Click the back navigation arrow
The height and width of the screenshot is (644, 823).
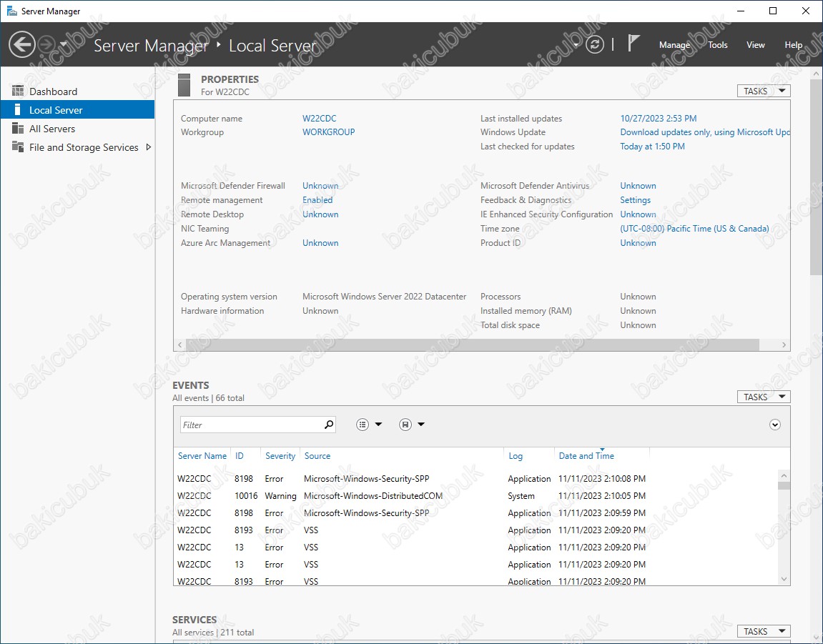[x=22, y=44]
